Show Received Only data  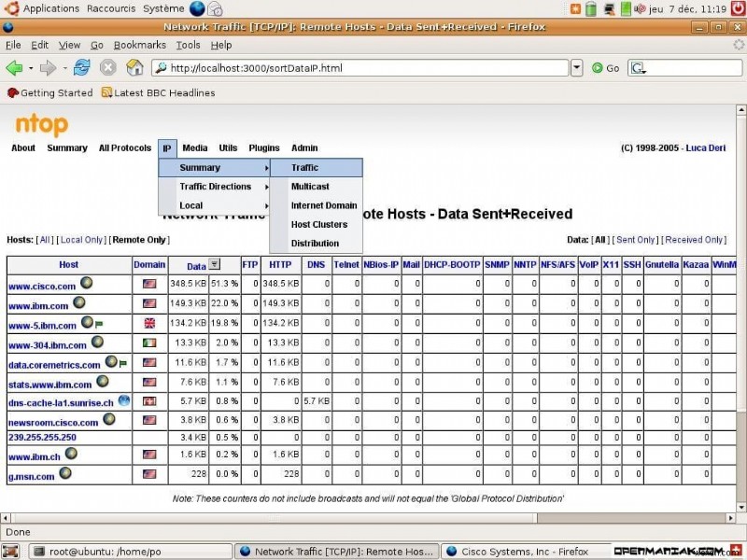(696, 239)
